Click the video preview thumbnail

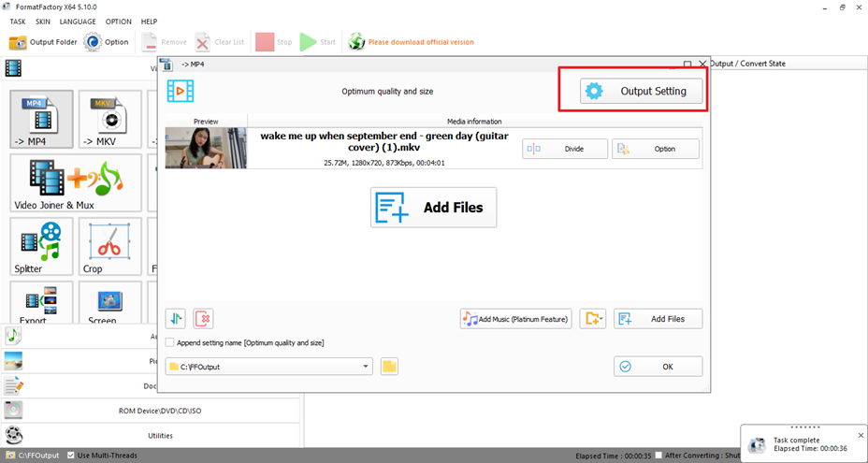point(206,148)
